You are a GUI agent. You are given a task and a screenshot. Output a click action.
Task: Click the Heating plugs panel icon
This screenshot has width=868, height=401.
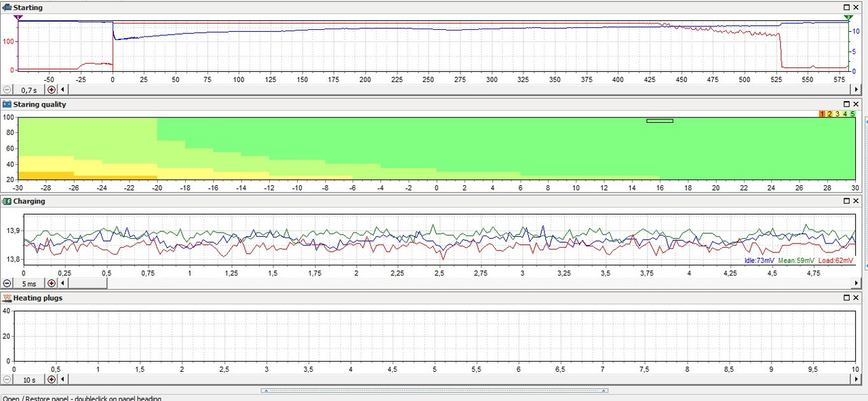click(x=7, y=298)
